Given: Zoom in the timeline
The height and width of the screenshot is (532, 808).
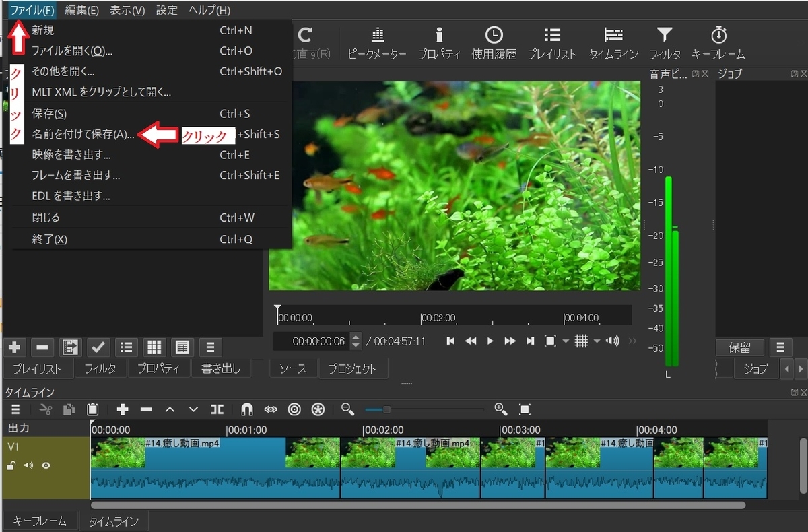Looking at the screenshot, I should click(x=500, y=409).
